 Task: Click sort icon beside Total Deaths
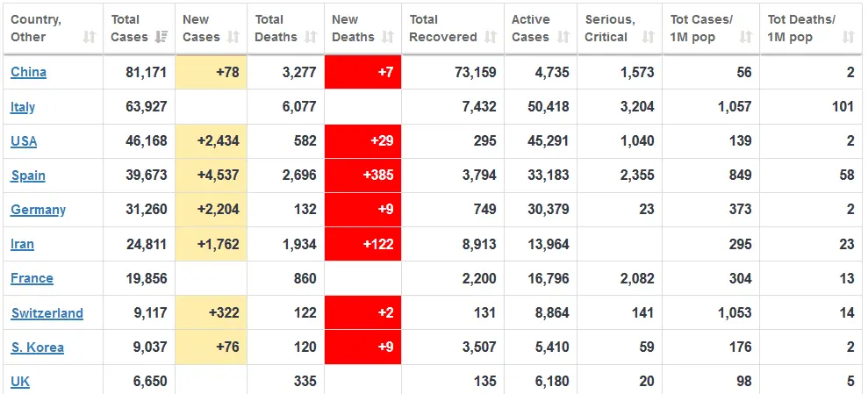pyautogui.click(x=311, y=37)
